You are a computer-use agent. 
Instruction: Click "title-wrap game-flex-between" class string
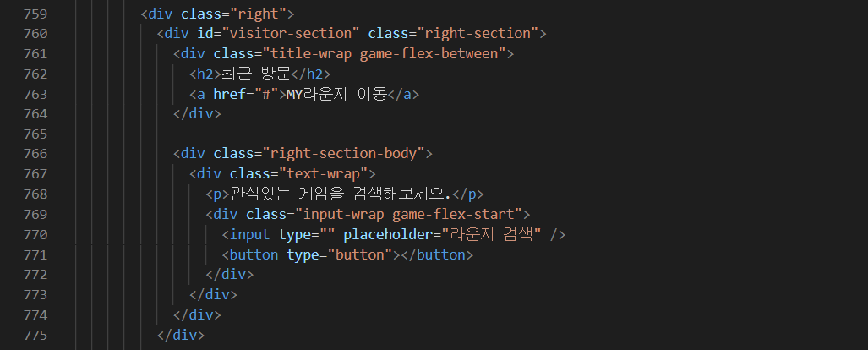[385, 54]
